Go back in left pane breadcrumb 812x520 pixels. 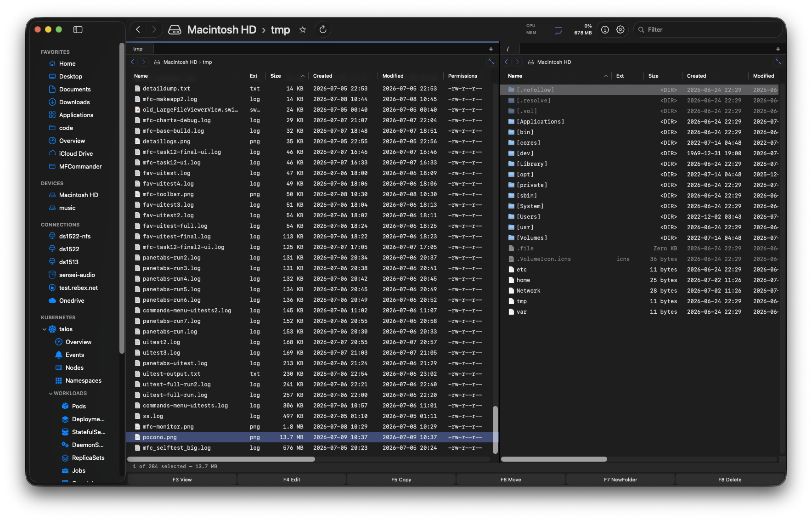click(133, 62)
